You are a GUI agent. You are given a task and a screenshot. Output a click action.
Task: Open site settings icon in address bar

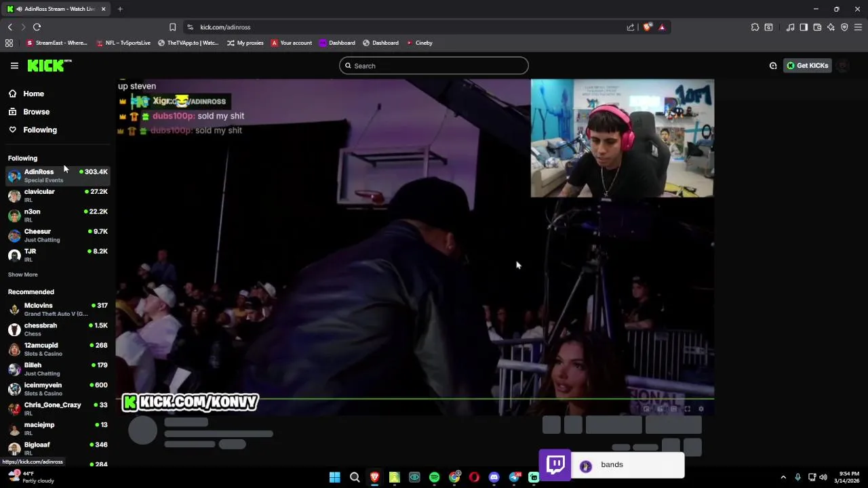coord(191,27)
